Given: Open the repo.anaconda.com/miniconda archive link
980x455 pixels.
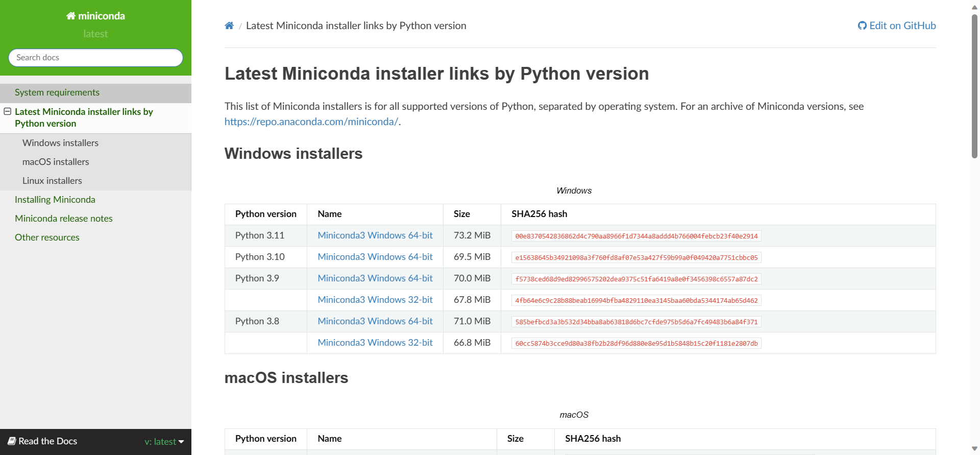Looking at the screenshot, I should 311,122.
